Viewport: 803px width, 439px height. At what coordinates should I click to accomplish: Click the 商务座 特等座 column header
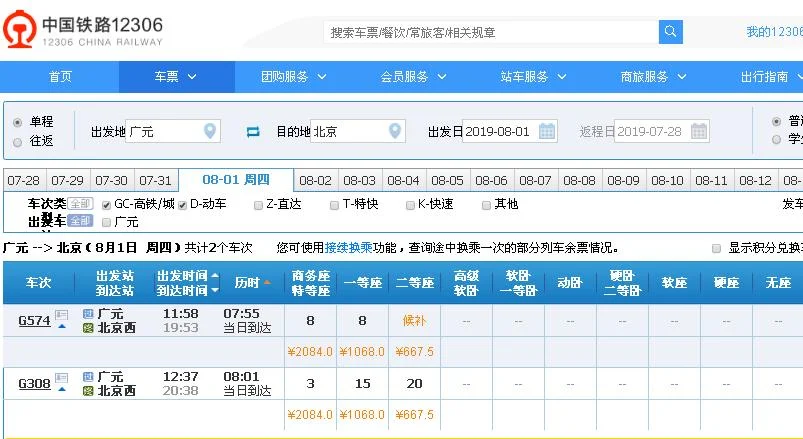(310, 283)
